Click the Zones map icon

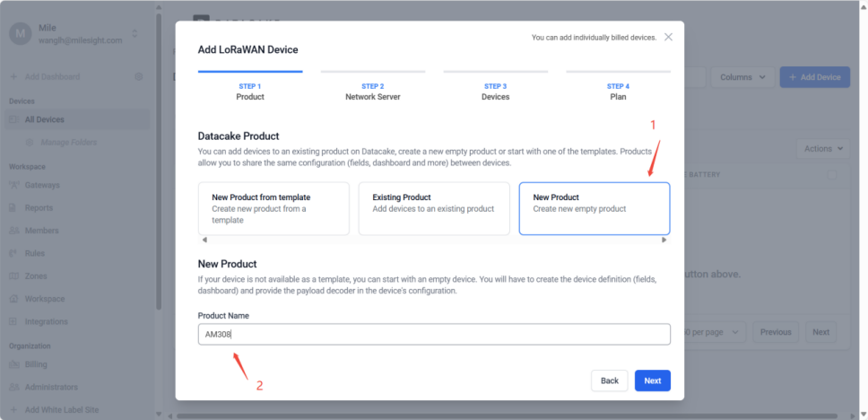[x=13, y=276]
